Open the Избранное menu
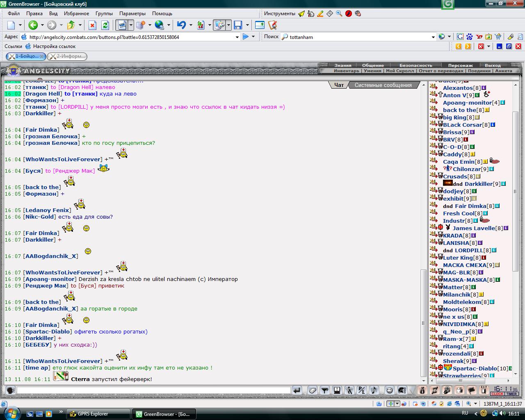 (76, 14)
